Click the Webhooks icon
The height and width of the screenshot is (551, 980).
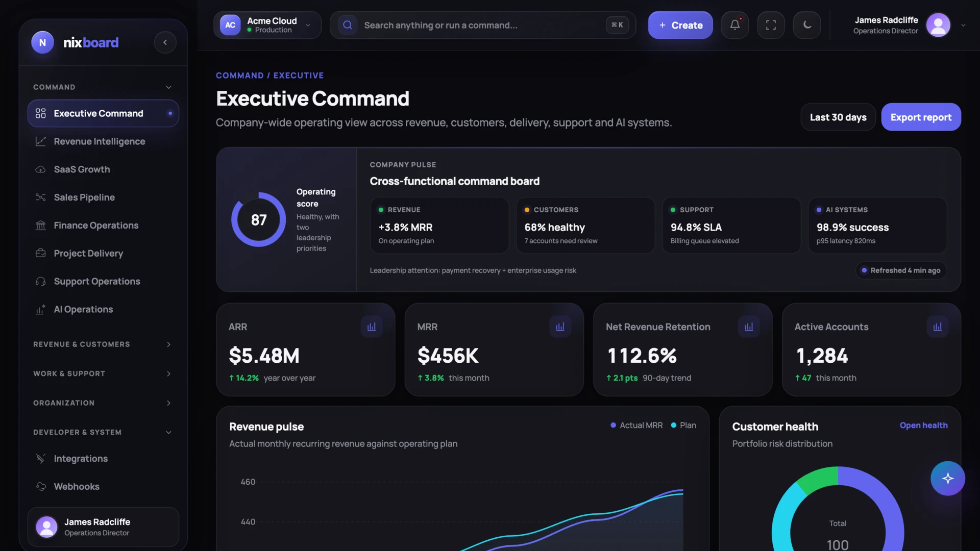pos(41,487)
